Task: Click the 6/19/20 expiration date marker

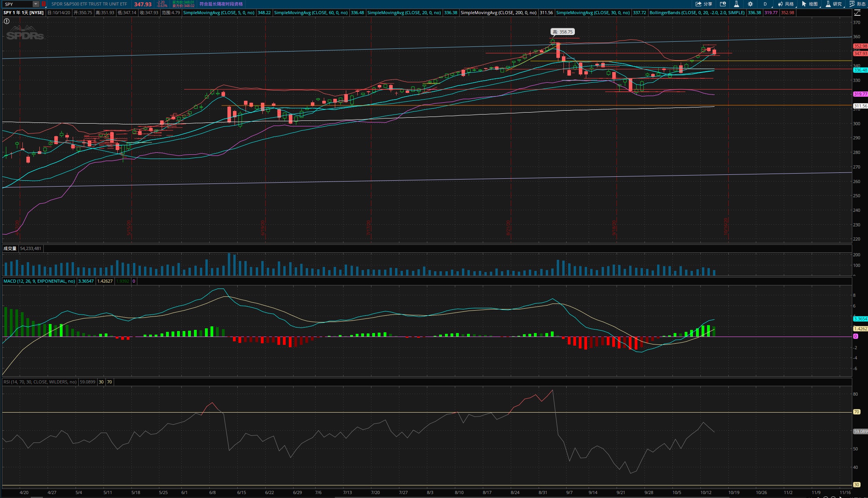Action: click(263, 228)
